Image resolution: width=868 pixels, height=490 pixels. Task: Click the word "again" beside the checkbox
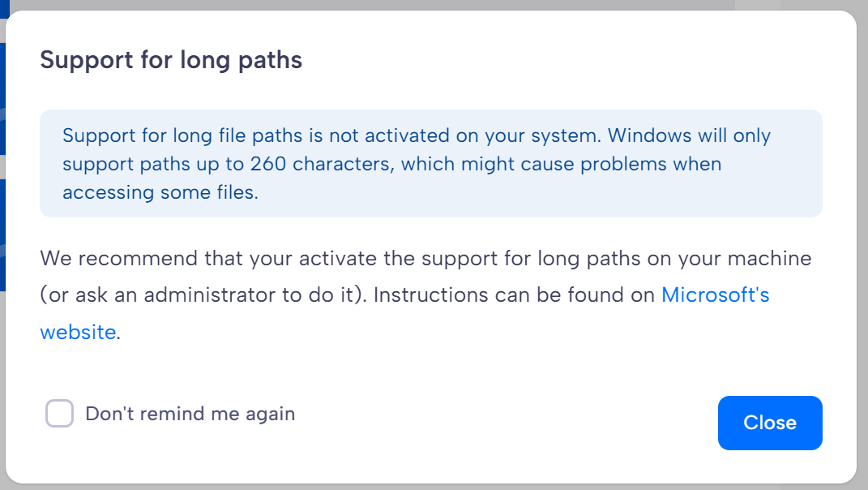(270, 415)
